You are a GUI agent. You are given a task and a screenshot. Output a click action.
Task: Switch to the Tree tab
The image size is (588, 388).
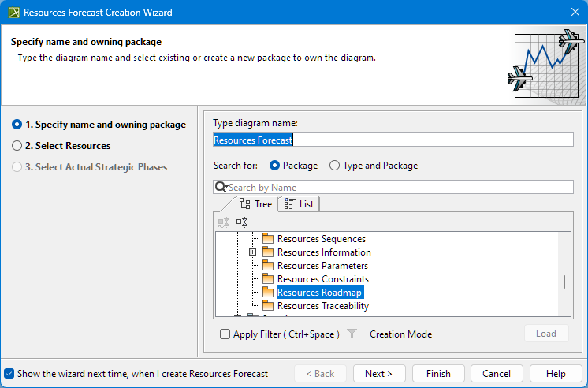click(255, 204)
